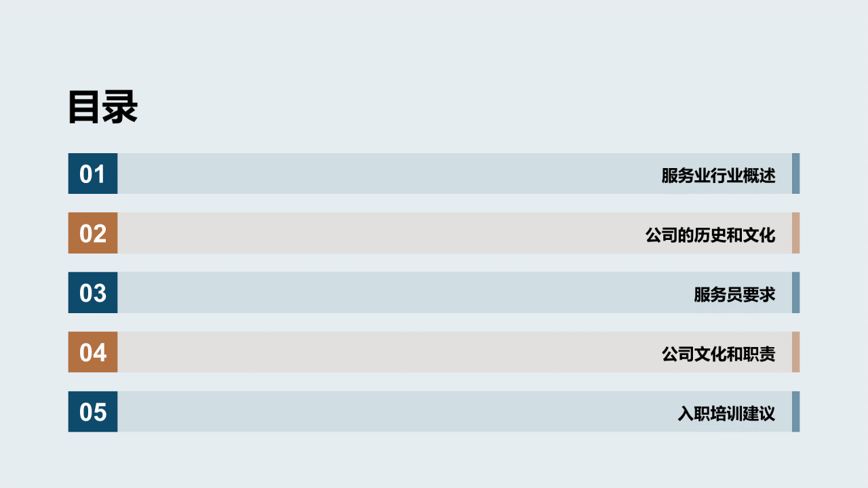Image resolution: width=868 pixels, height=488 pixels.
Task: Open the 公司文化和职责 entry
Action: point(718,354)
